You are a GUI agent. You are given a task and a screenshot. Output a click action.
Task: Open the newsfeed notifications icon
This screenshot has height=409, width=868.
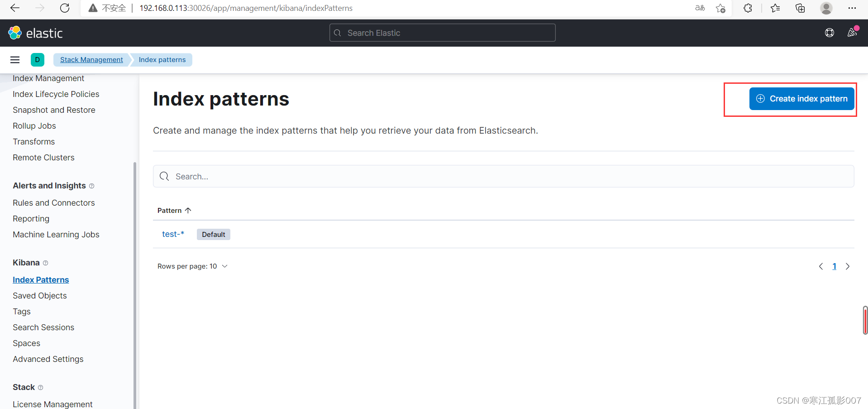pyautogui.click(x=852, y=33)
